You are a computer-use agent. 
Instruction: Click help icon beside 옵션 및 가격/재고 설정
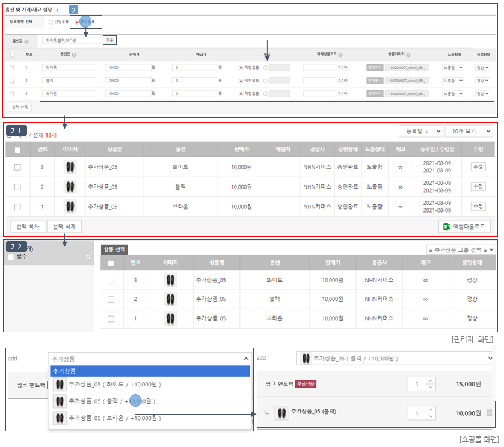[57, 10]
